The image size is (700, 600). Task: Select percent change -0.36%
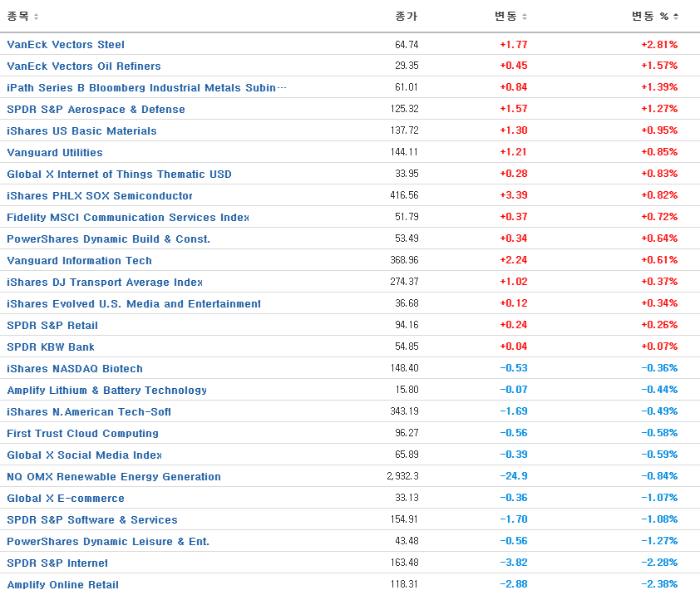click(659, 369)
